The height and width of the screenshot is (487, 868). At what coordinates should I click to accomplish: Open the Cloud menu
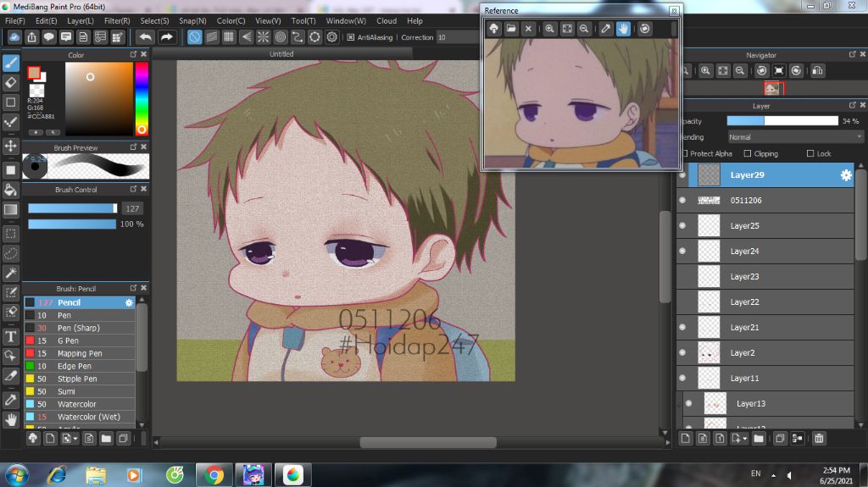387,20
